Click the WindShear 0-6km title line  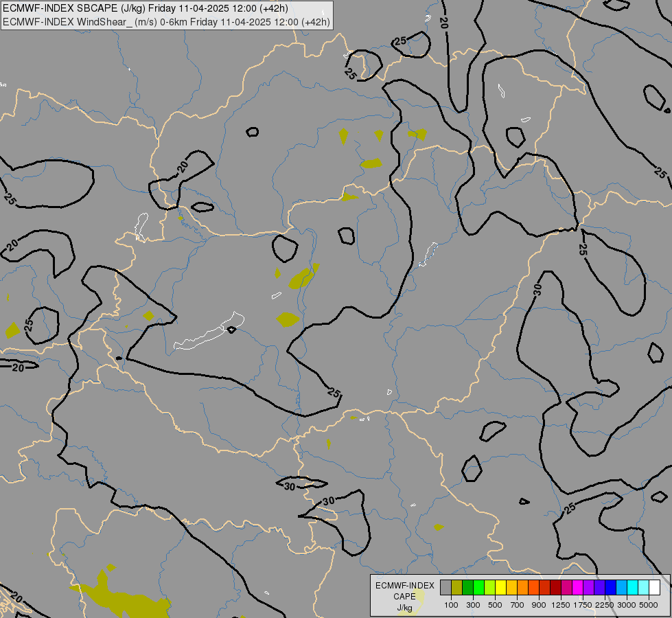(x=166, y=21)
